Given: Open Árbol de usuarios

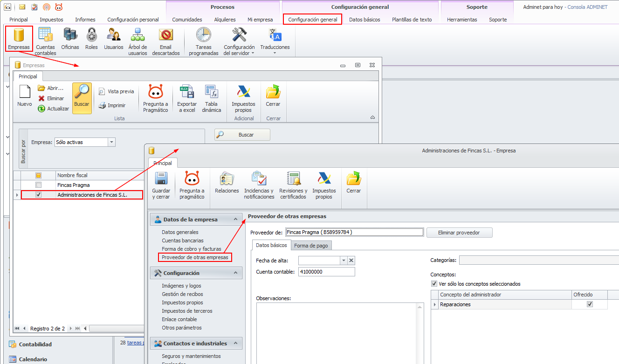Looking at the screenshot, I should [138, 41].
